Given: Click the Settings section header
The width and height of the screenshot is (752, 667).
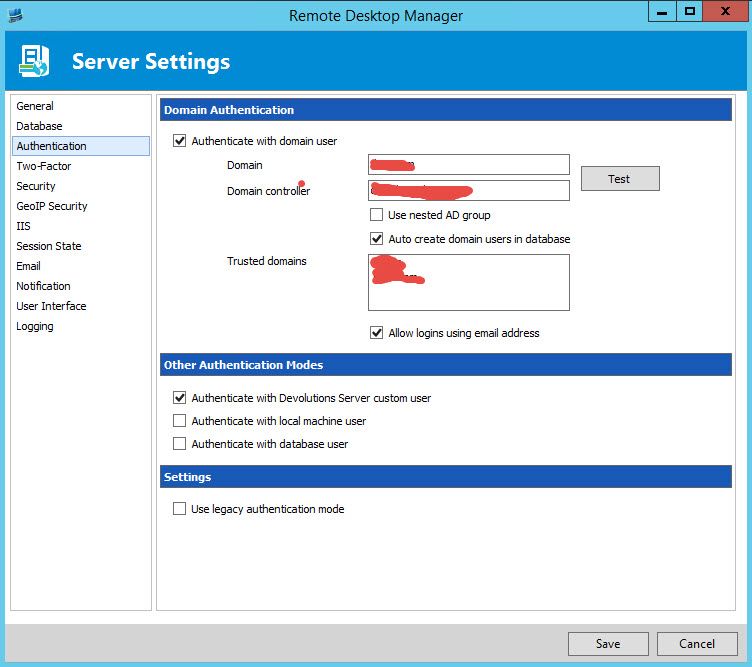Looking at the screenshot, I should (x=446, y=477).
